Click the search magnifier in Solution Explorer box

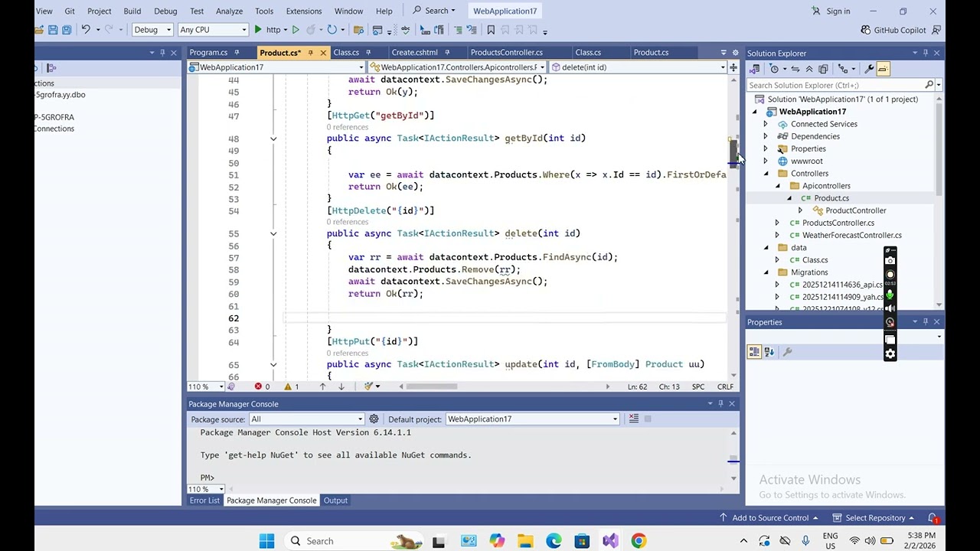coord(929,85)
